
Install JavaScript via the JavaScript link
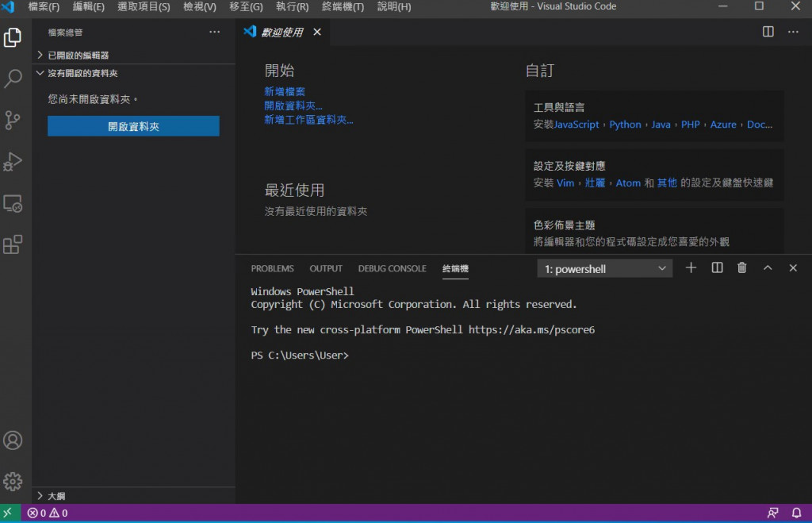pyautogui.click(x=576, y=125)
